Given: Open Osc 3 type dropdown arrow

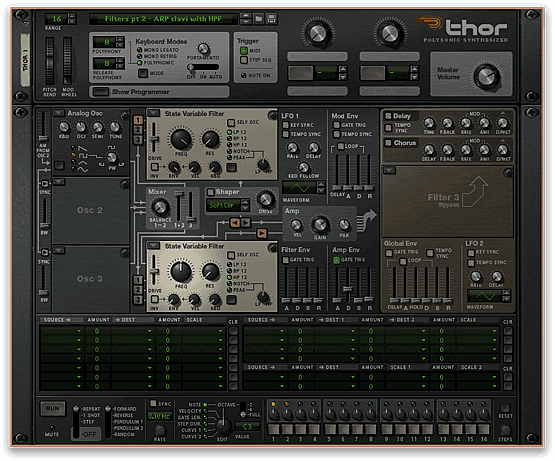Looking at the screenshot, I should pos(58,250).
